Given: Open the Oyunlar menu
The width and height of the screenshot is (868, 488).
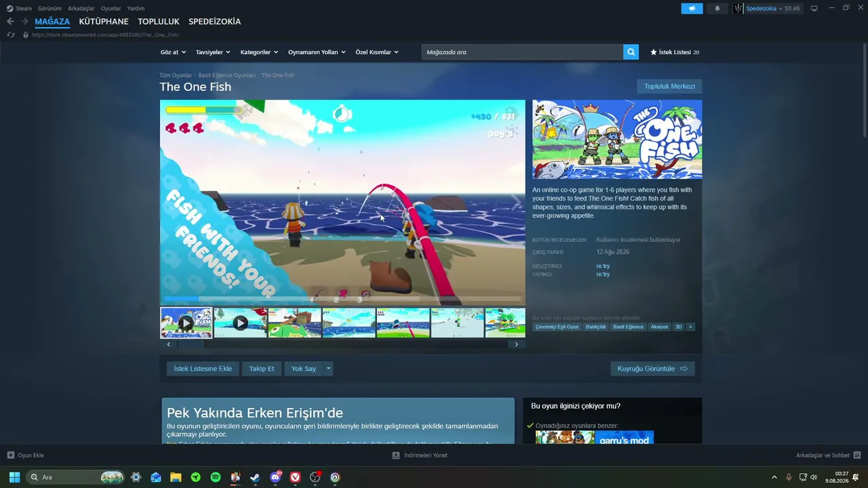Looking at the screenshot, I should tap(111, 8).
